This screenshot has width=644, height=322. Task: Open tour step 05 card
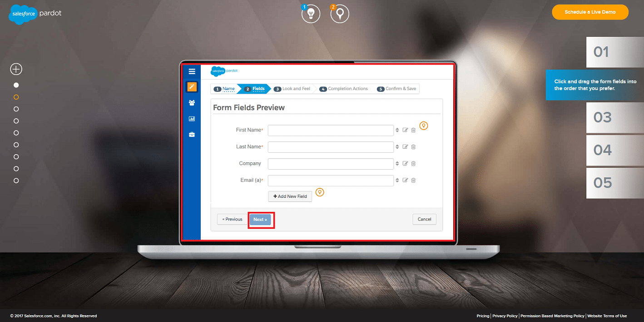[x=615, y=183]
